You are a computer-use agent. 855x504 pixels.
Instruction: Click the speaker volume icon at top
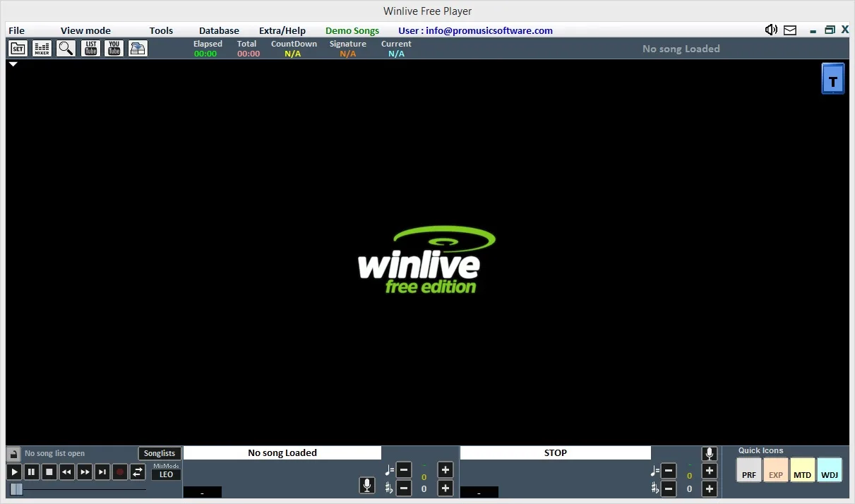(x=771, y=30)
